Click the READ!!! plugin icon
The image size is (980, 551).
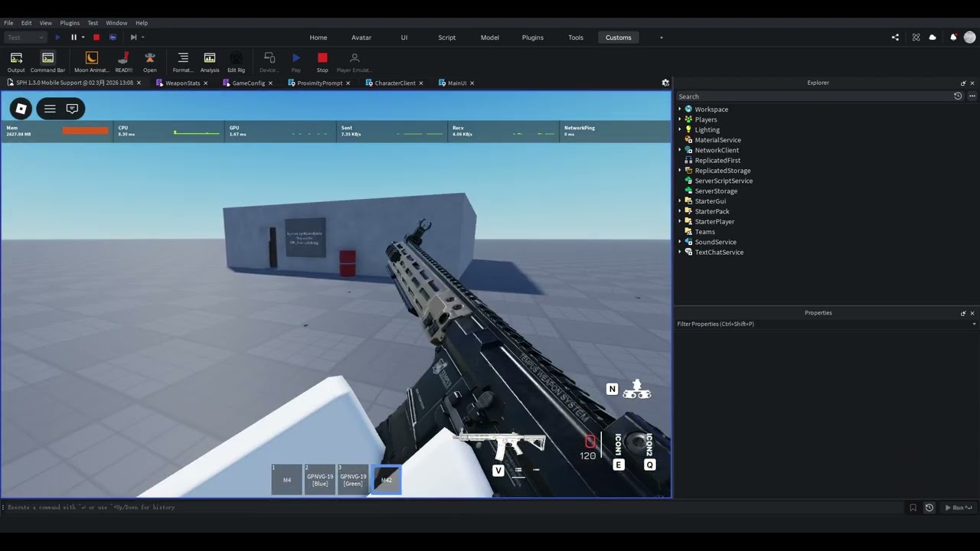tap(124, 62)
